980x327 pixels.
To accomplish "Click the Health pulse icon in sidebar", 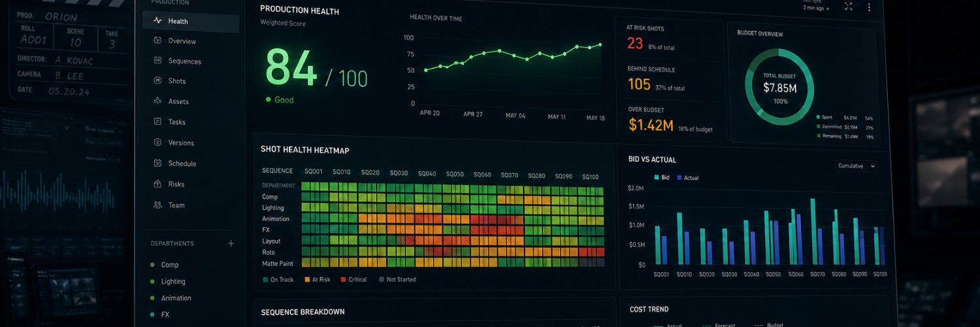I will [x=157, y=21].
